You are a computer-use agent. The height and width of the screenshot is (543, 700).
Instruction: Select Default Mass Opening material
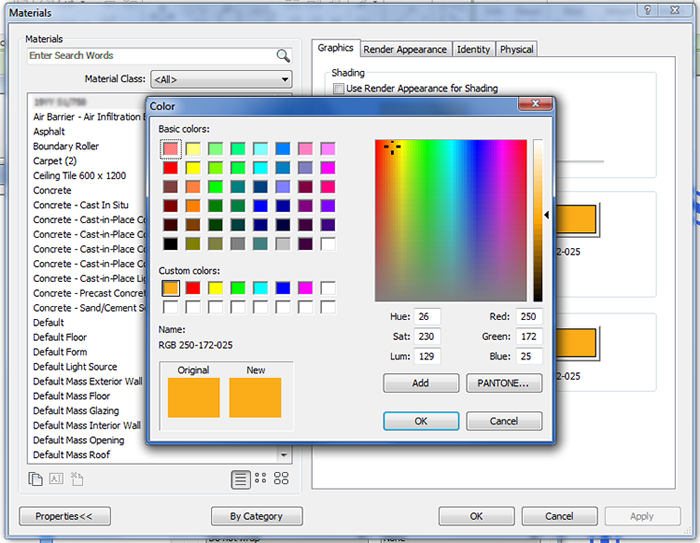coord(79,440)
